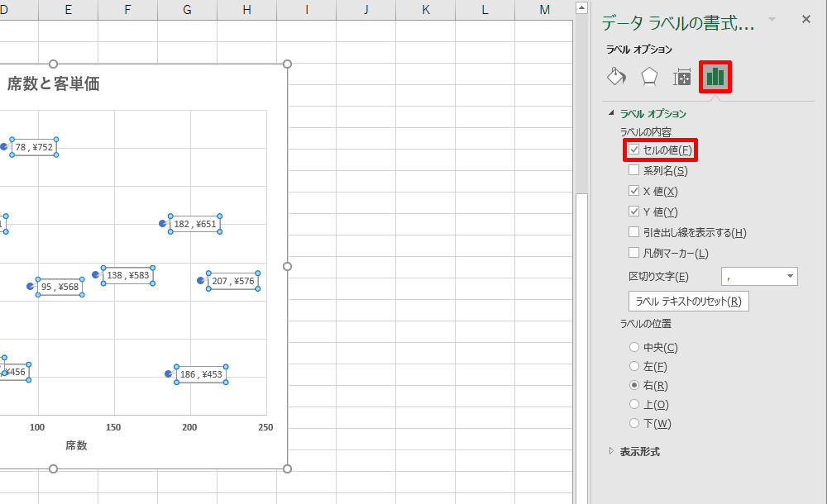Click the axis title 席数
Viewport: 827px width, 504px height.
point(76,445)
